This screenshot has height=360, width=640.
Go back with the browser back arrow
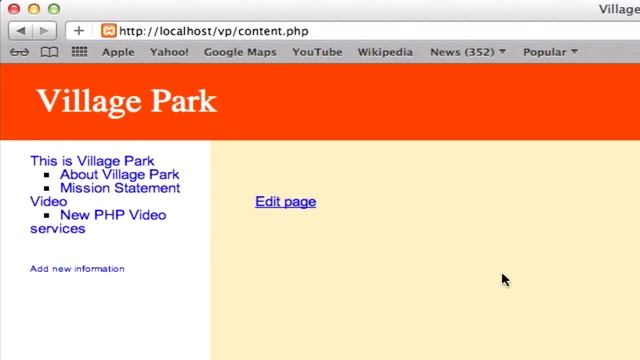(21, 31)
